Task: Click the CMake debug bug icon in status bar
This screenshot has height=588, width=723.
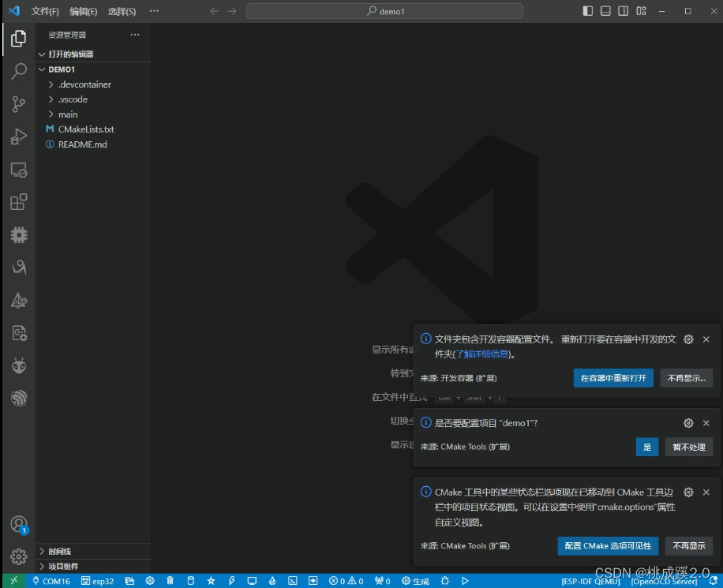Action: click(444, 581)
